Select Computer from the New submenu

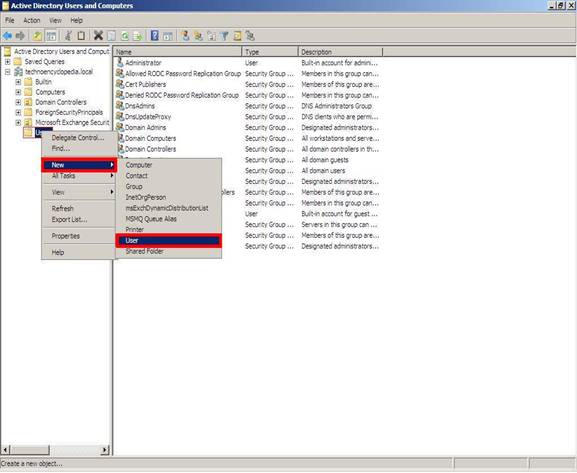pyautogui.click(x=169, y=165)
